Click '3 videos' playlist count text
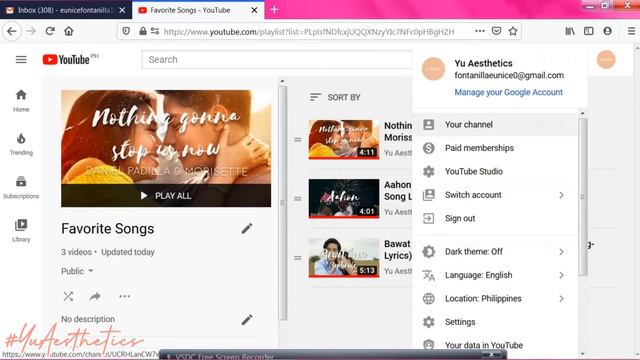The width and height of the screenshot is (640, 360). [76, 252]
